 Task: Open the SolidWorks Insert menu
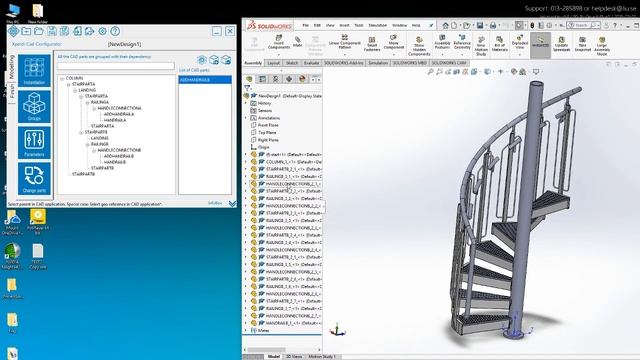(x=344, y=25)
